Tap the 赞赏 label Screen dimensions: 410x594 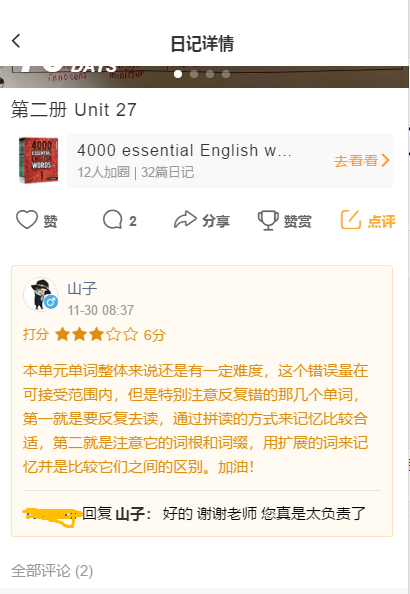tap(297, 221)
